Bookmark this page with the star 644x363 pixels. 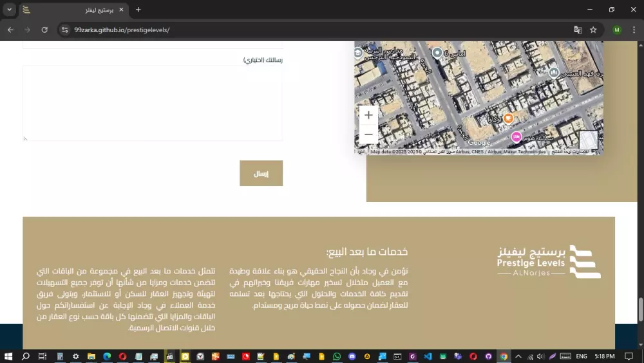(x=593, y=30)
